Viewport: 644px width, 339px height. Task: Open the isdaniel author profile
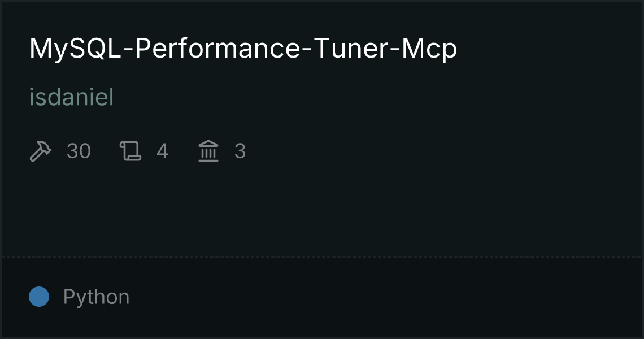[x=71, y=98]
